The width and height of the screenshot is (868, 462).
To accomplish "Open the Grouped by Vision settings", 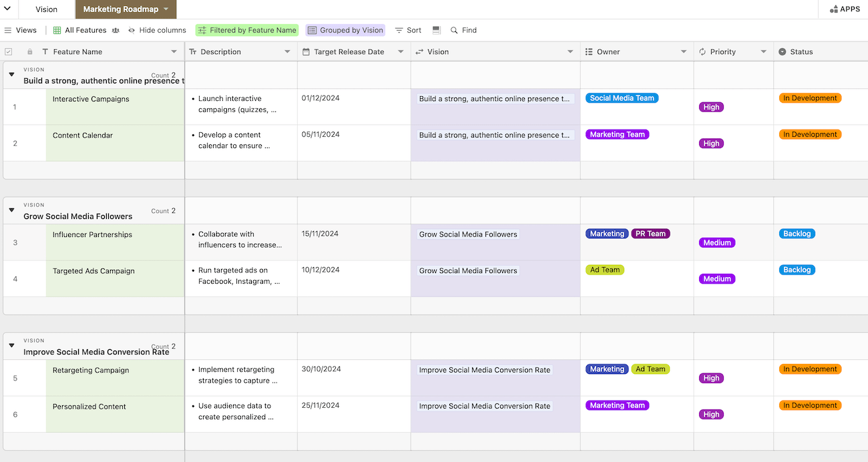I will click(345, 30).
